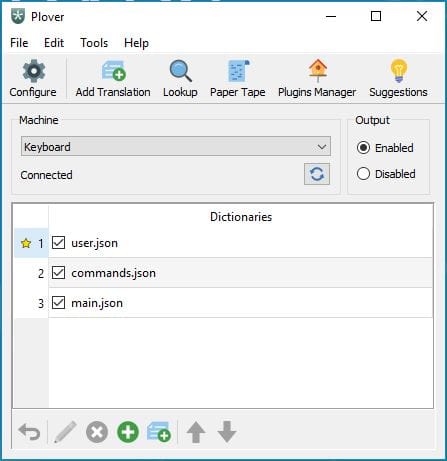This screenshot has height=461, width=447.
Task: Minimize the Plover window
Action: (x=331, y=16)
